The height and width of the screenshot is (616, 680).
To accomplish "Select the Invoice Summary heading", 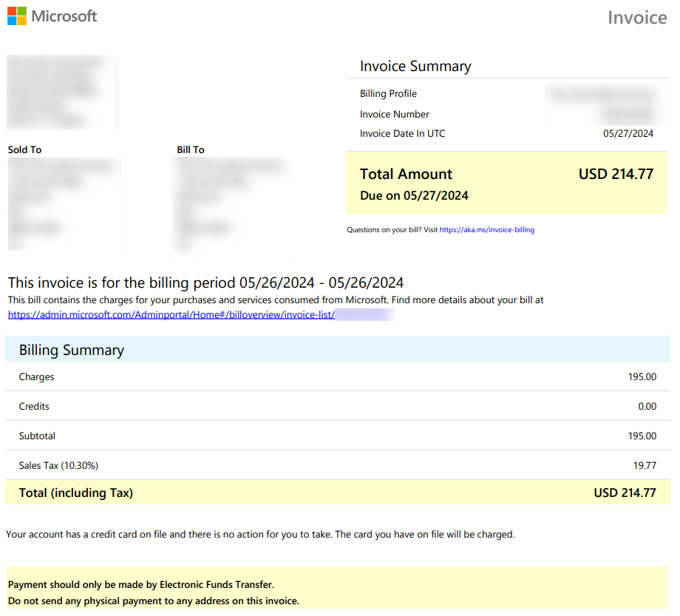I will tap(415, 67).
